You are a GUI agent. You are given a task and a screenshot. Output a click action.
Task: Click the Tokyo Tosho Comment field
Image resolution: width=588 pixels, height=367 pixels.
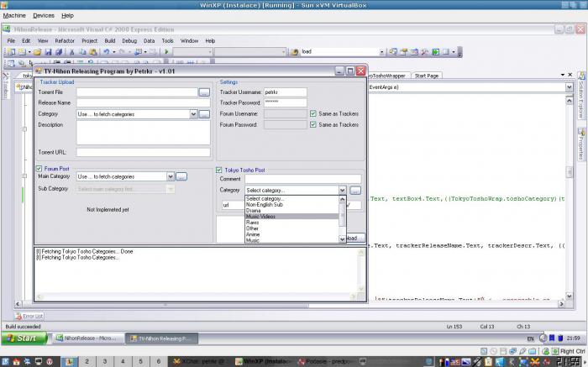click(x=303, y=179)
